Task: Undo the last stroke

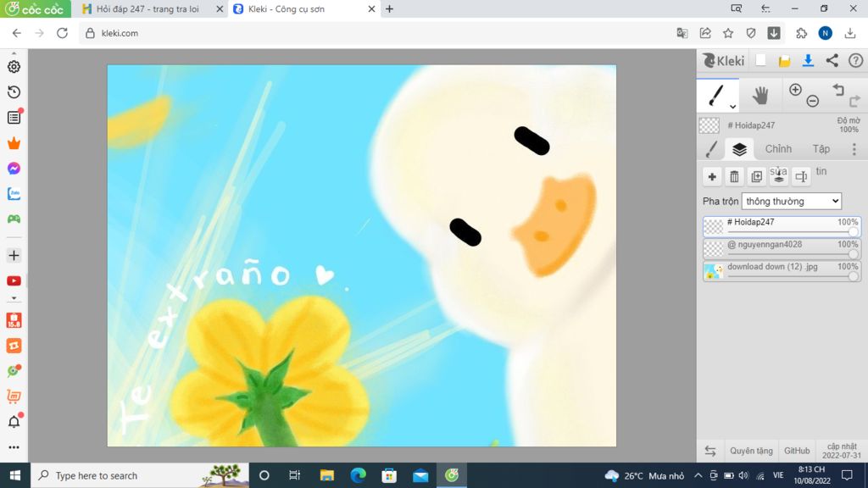Action: [838, 90]
